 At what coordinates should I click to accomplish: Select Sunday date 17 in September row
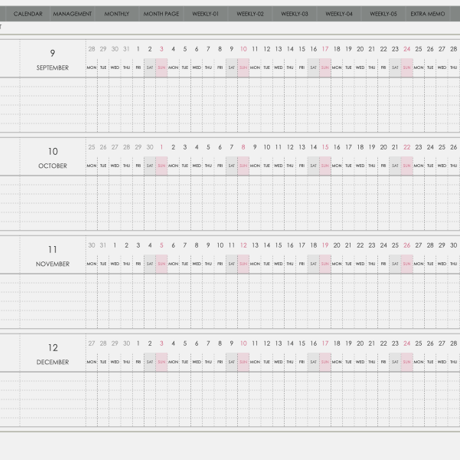pyautogui.click(x=325, y=49)
